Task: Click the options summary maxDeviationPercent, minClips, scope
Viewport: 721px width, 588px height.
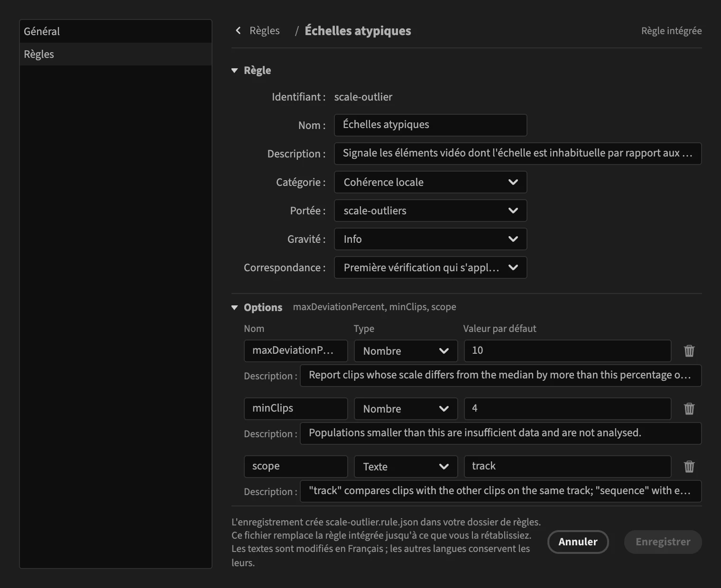Action: (x=374, y=307)
